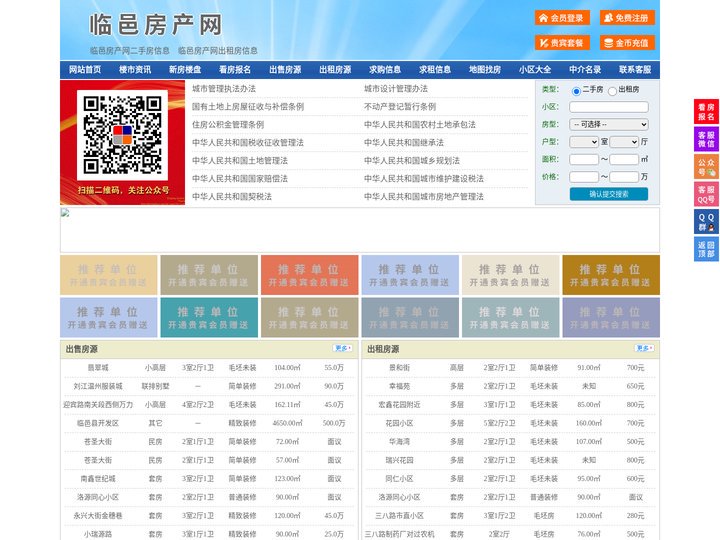Open 永兴大街金穗巷 sale listing
The height and width of the screenshot is (540, 720).
coord(98,516)
